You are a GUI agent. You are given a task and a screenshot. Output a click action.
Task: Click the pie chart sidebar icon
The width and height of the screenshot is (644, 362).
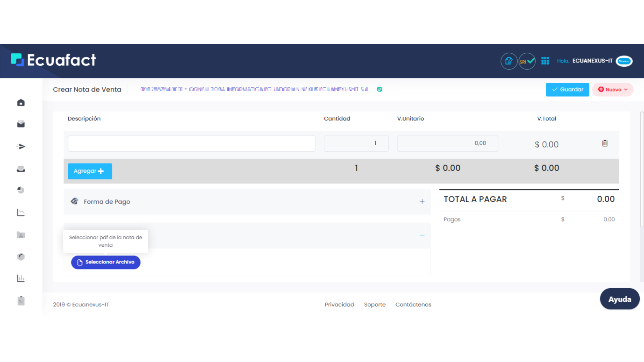pos(21,190)
